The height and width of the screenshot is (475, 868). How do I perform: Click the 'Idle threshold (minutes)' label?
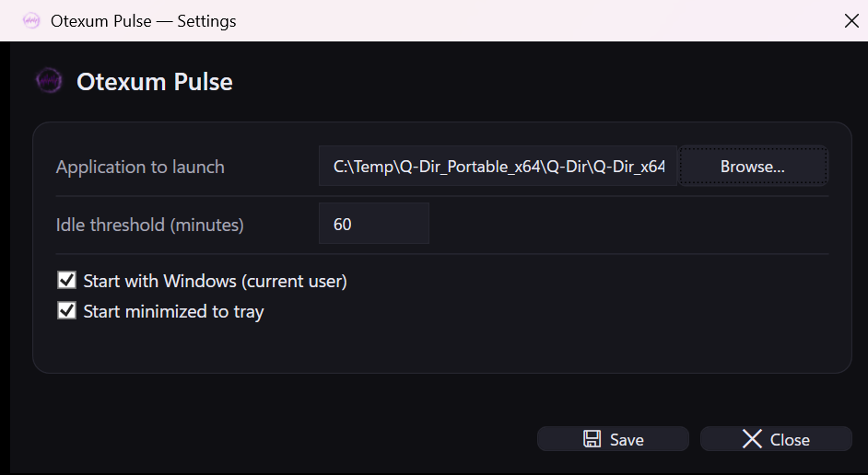point(149,224)
